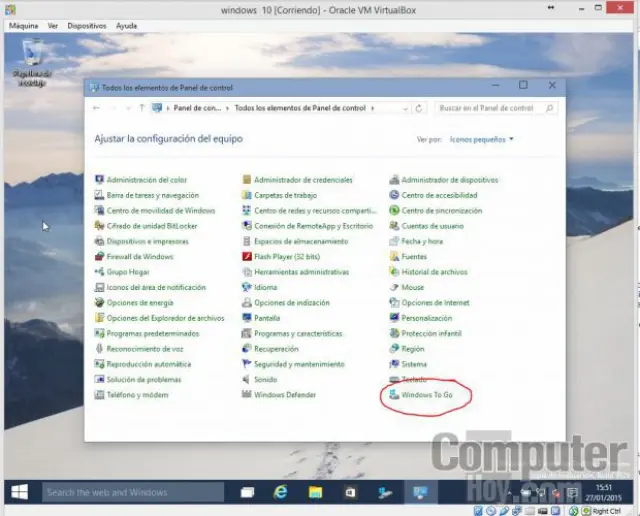
Task: Open the Máquina menu in VirtualBox
Action: pyautogui.click(x=23, y=25)
